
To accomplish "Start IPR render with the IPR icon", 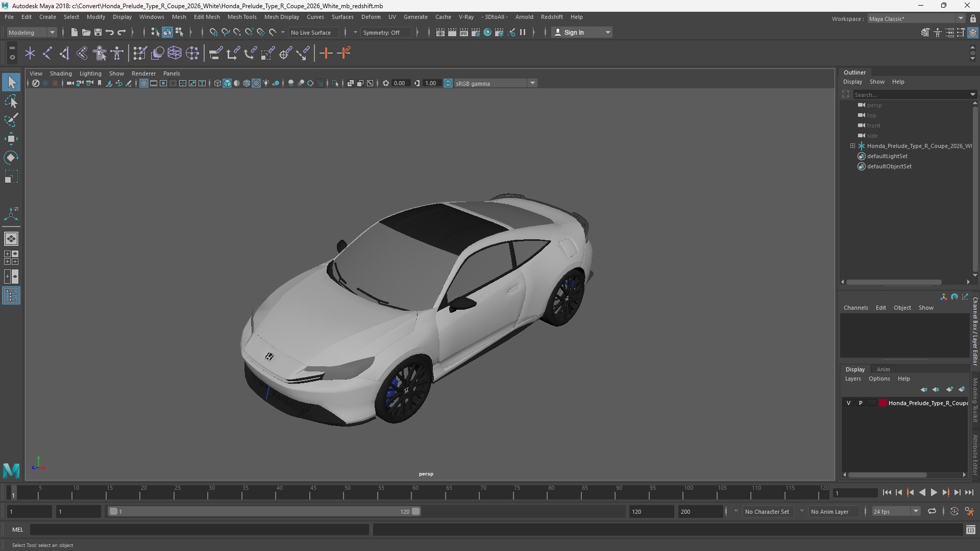I will (x=464, y=32).
